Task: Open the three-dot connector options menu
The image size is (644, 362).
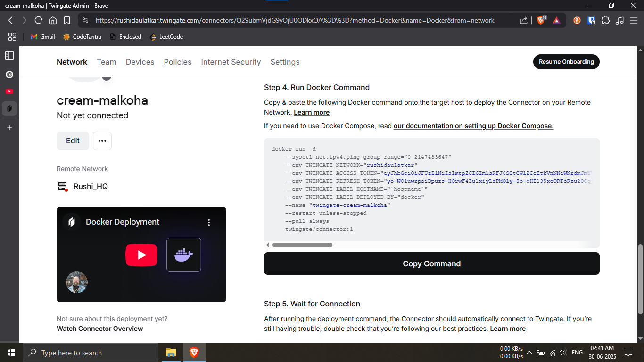Action: pos(102,141)
